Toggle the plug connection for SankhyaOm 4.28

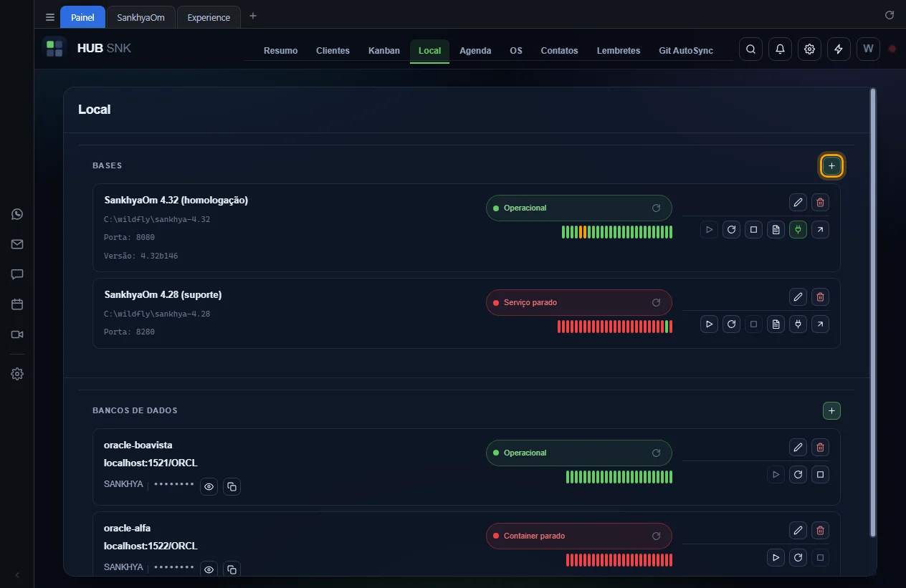click(798, 324)
